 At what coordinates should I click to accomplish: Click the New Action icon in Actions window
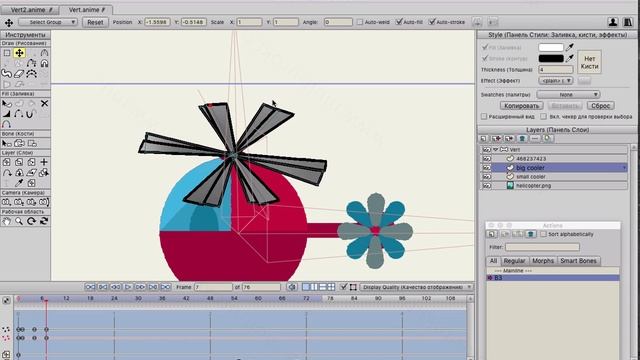[492, 234]
